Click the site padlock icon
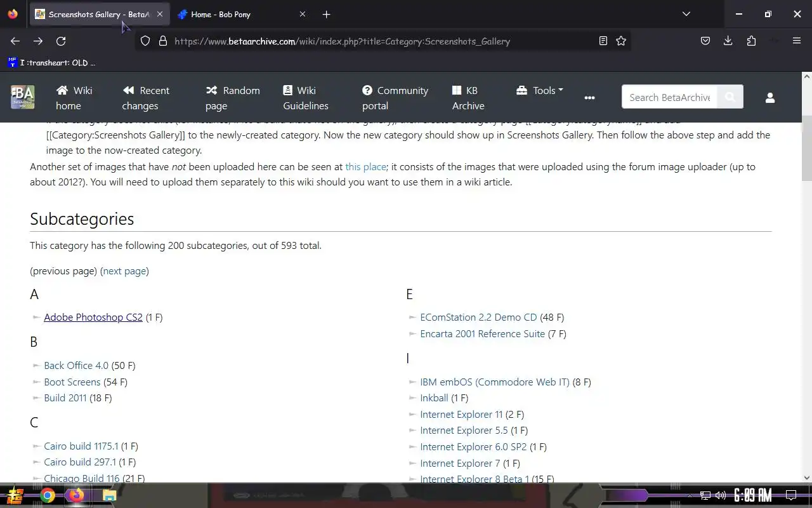Image resolution: width=812 pixels, height=508 pixels. pyautogui.click(x=163, y=41)
